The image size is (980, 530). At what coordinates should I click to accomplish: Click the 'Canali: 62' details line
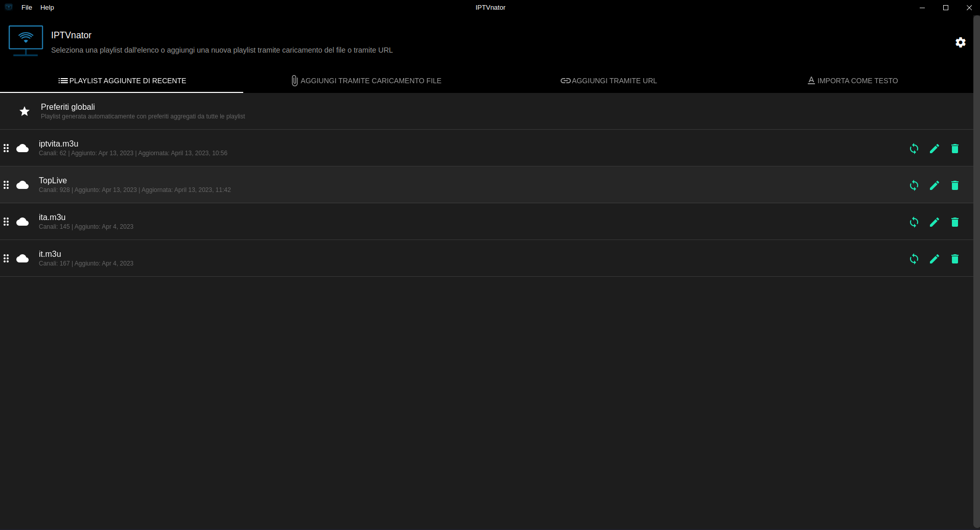coord(133,153)
